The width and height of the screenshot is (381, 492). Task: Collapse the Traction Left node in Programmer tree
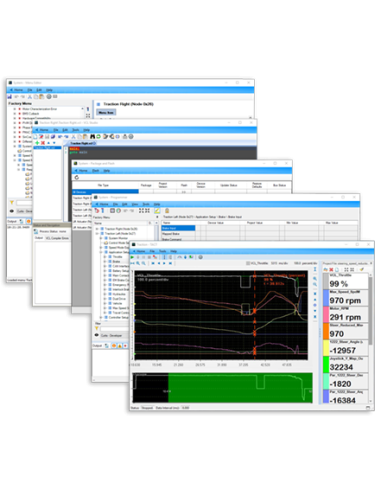point(97,234)
